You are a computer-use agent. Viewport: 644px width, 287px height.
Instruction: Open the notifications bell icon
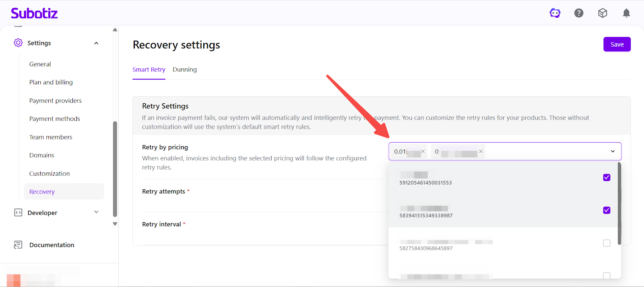pyautogui.click(x=626, y=13)
